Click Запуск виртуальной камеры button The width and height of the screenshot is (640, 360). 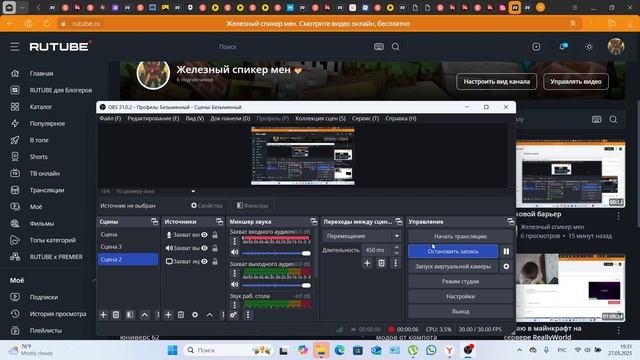click(453, 267)
